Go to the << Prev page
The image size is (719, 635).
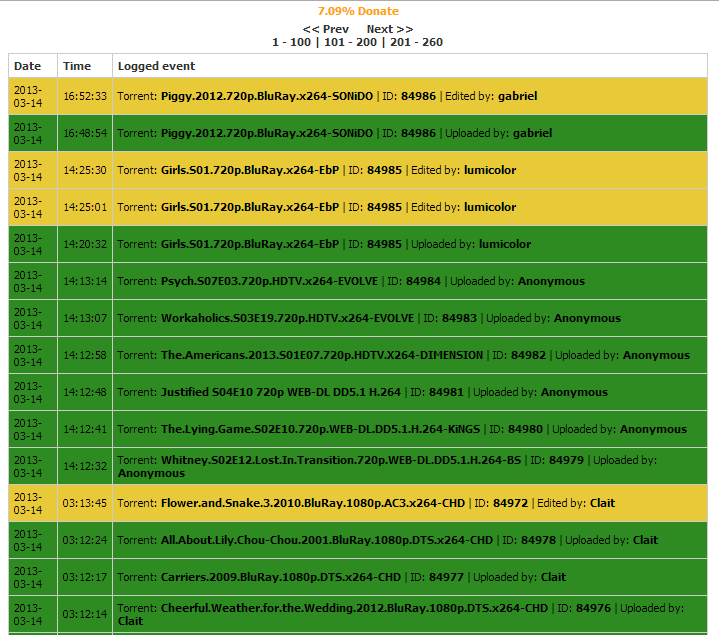pyautogui.click(x=326, y=29)
